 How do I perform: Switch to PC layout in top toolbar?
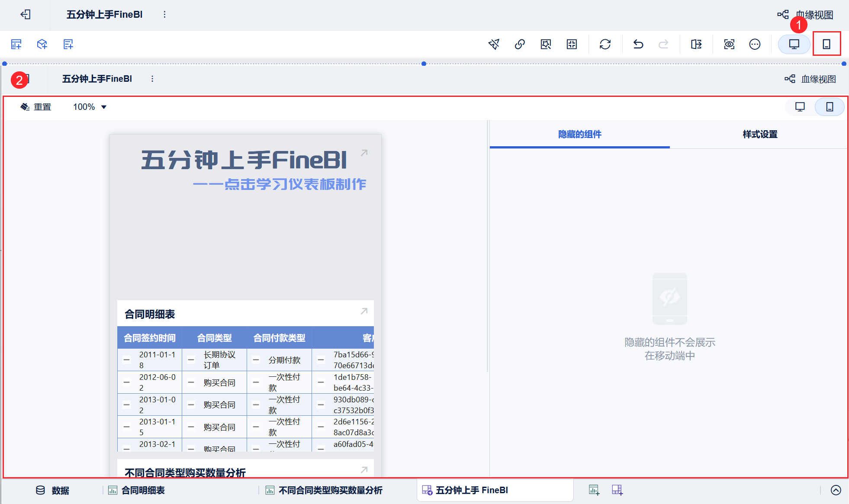click(x=794, y=44)
